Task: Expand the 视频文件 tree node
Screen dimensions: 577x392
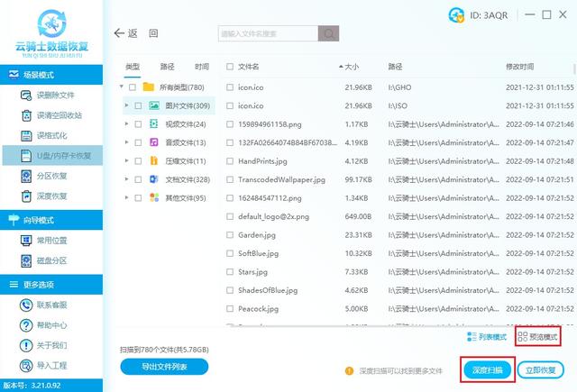Action: 126,124
